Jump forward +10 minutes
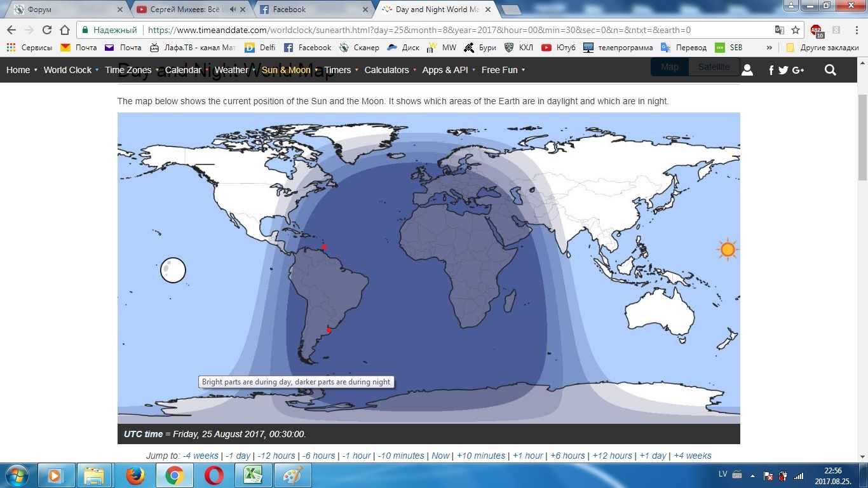Viewport: 868px width, 488px height. click(x=481, y=456)
